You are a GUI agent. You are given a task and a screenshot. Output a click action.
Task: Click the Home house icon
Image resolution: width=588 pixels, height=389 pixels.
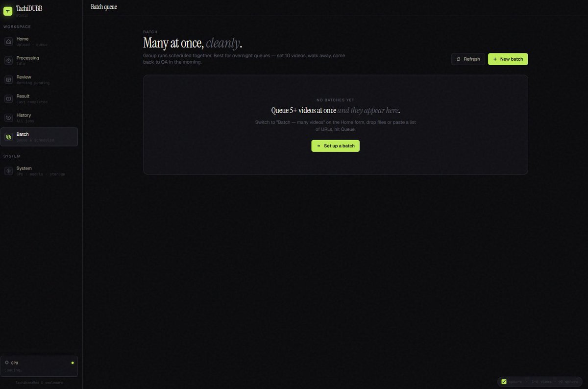[x=8, y=42]
